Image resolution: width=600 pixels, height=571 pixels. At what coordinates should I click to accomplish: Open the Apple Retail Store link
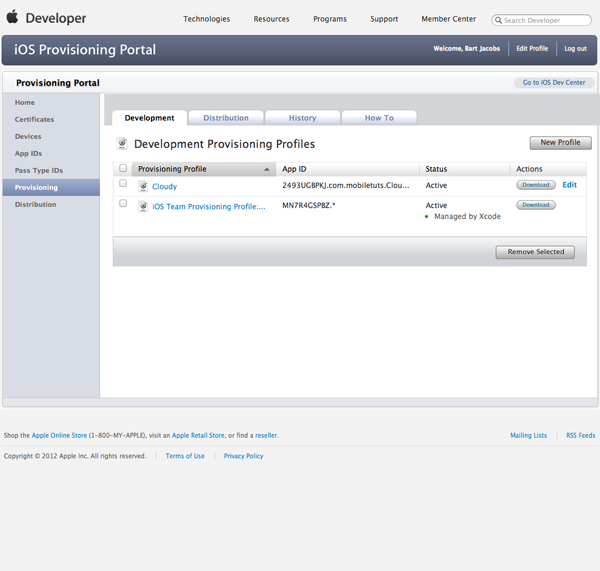(198, 435)
